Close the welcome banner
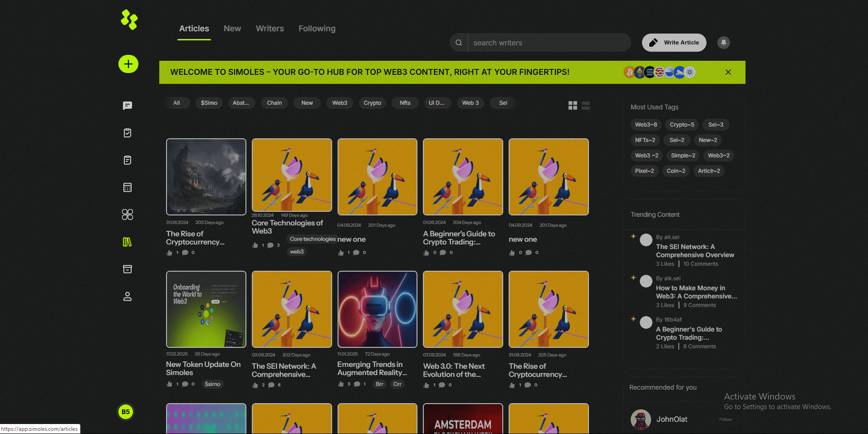Viewport: 868px width, 434px height. click(x=728, y=72)
